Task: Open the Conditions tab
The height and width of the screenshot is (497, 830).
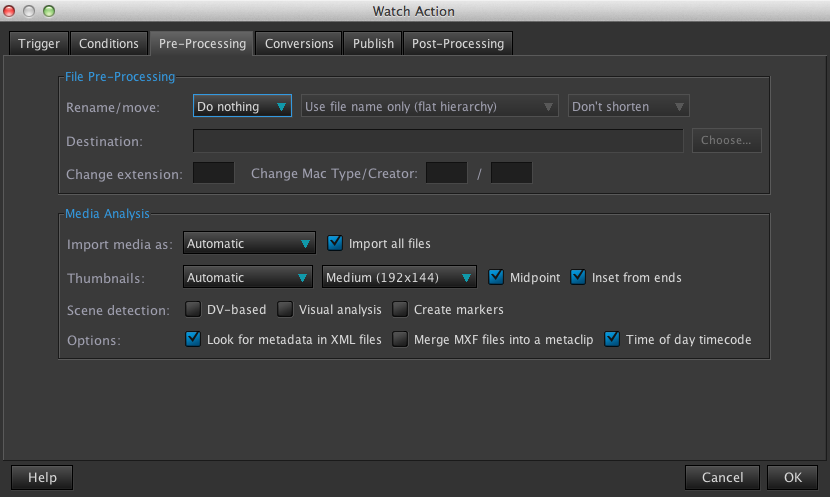Action: [x=109, y=43]
